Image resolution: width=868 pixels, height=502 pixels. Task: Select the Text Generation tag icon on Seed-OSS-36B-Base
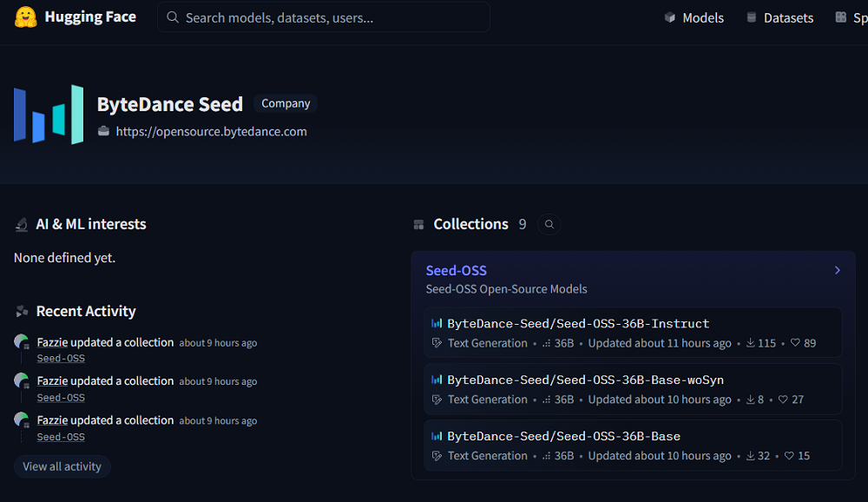437,455
